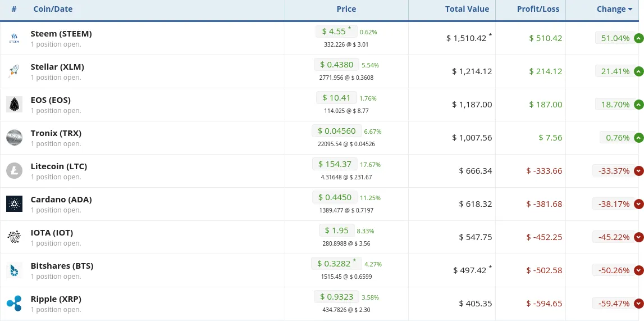Click the $ 0.3282 Bitshares price button

coord(336,264)
